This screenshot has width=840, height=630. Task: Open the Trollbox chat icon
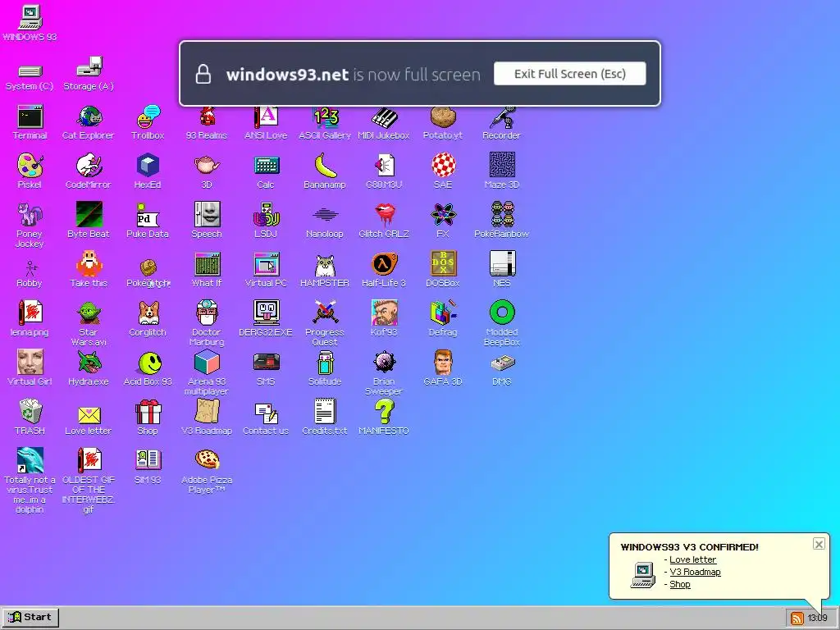coord(148,116)
